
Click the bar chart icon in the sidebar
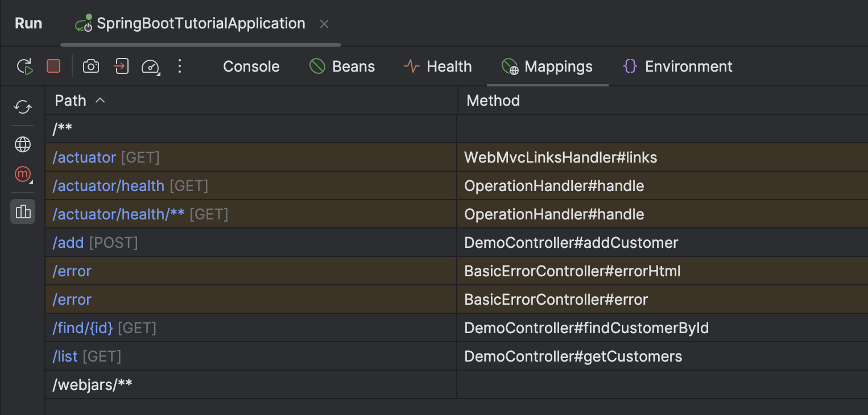23,211
